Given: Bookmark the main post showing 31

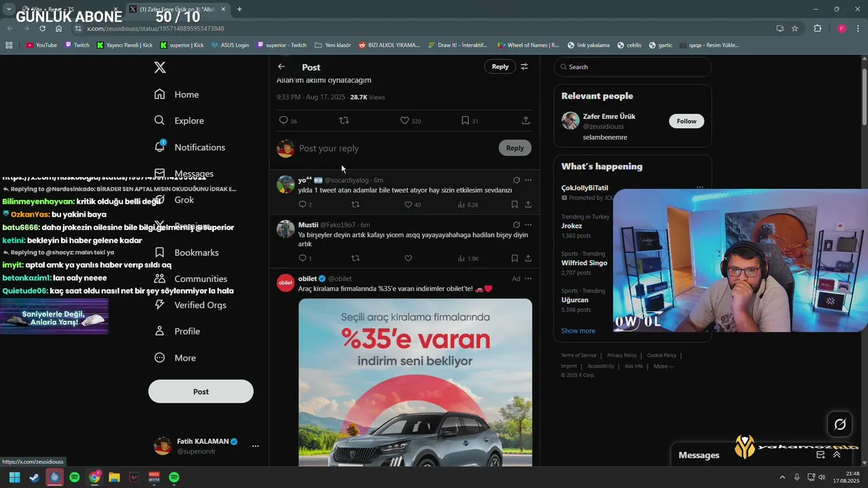Looking at the screenshot, I should tap(470, 121).
